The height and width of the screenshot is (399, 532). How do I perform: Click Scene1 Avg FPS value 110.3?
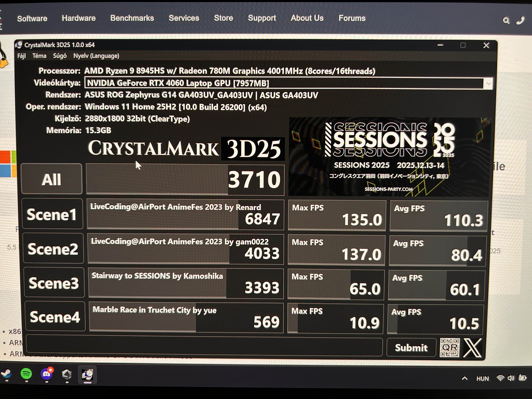[x=463, y=220]
